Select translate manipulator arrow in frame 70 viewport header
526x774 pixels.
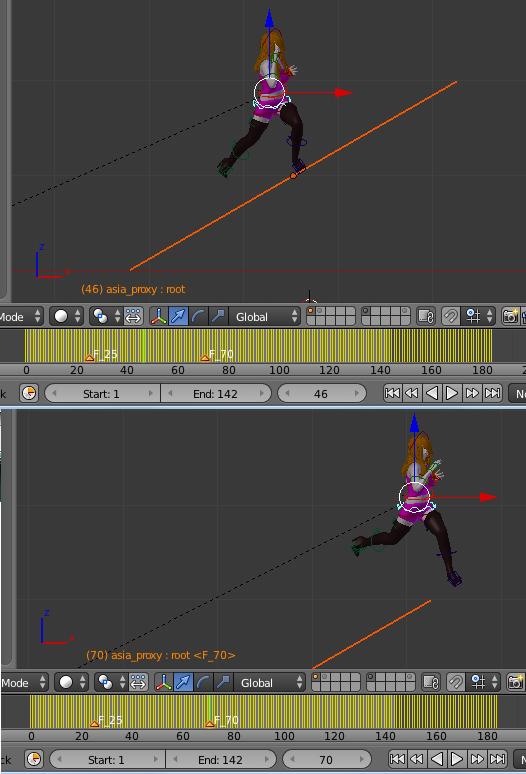pos(183,682)
